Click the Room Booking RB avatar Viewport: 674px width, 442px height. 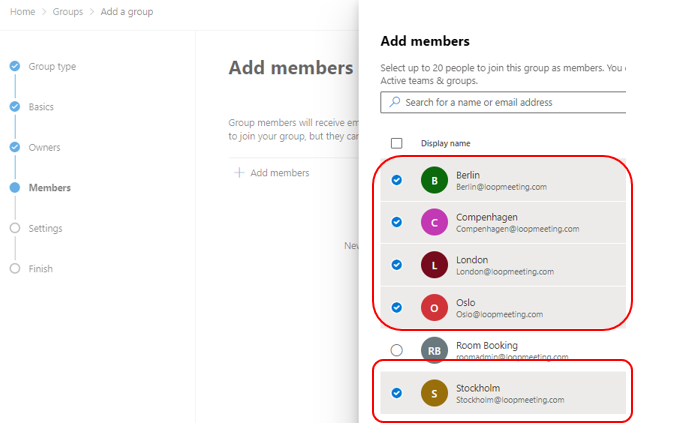click(x=434, y=350)
